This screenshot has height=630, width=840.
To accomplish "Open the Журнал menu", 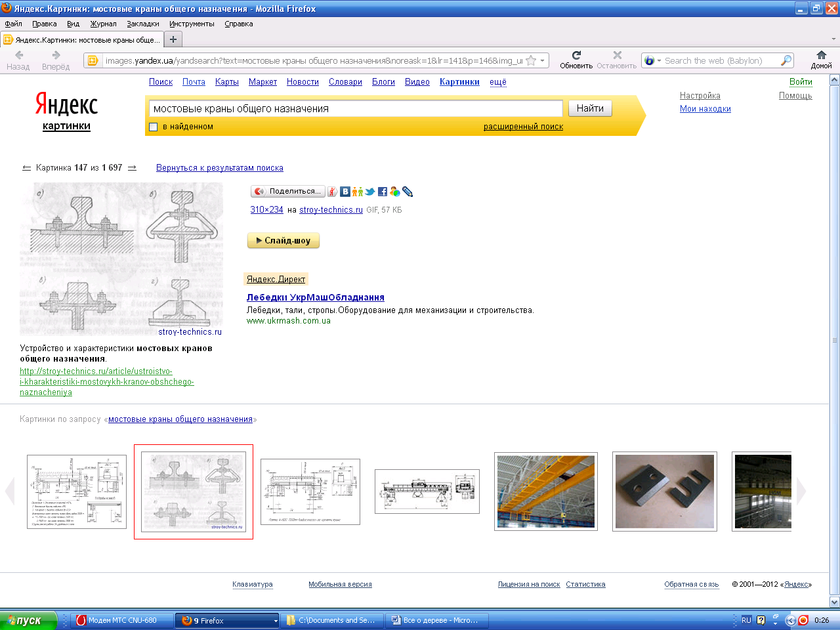I will click(x=103, y=24).
